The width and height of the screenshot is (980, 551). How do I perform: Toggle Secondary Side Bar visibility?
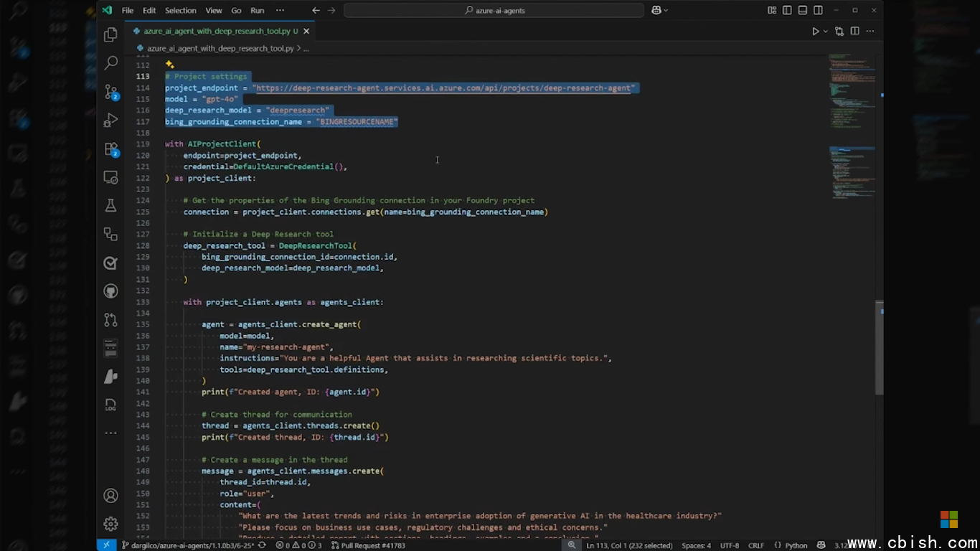818,10
